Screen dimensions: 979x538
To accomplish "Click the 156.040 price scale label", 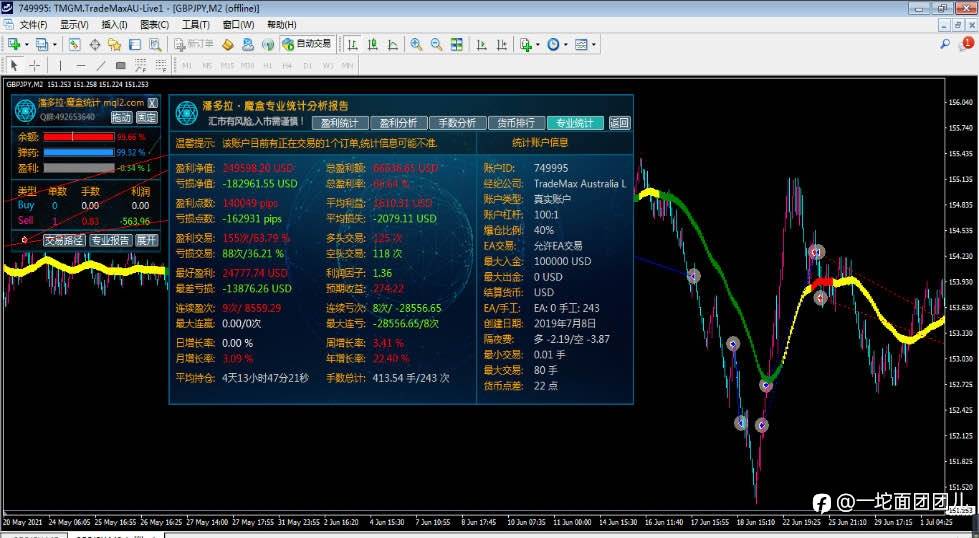I will [960, 102].
